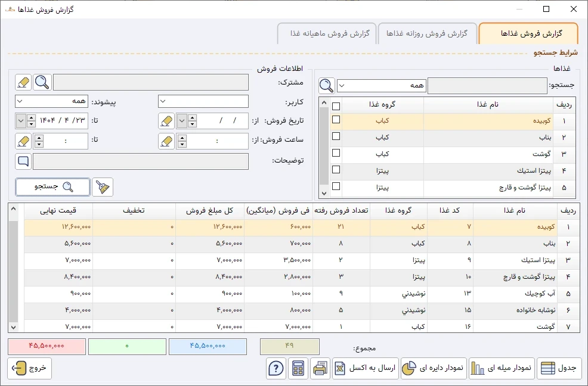Check the بناب food checkbox
This screenshot has width=588, height=386.
336,136
